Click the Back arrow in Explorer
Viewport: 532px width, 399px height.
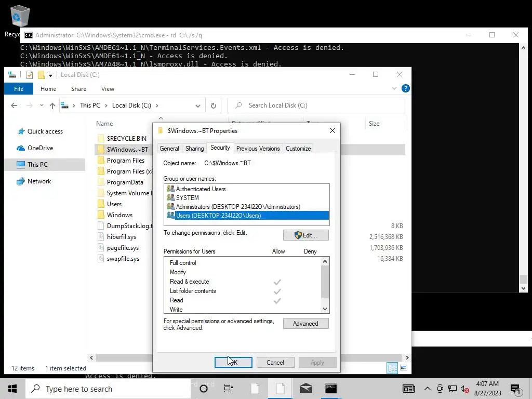click(x=14, y=105)
